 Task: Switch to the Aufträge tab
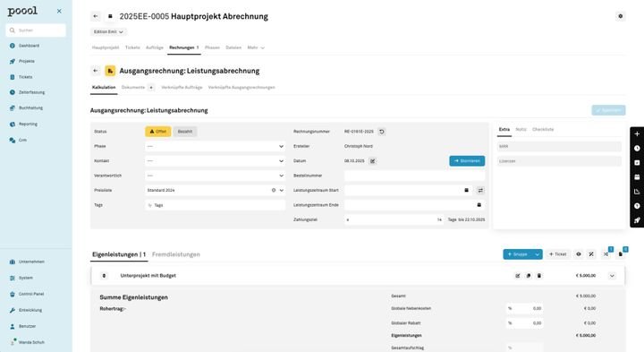(155, 47)
